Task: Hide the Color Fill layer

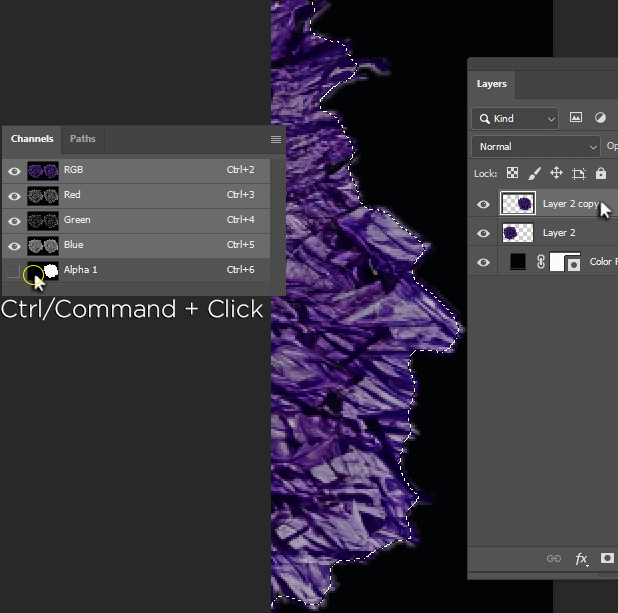Action: 483,262
